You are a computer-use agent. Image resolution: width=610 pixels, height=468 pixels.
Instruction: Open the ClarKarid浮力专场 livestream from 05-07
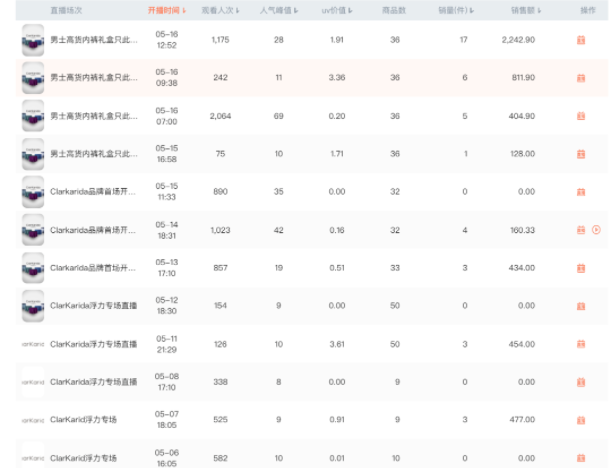[x=84, y=420]
